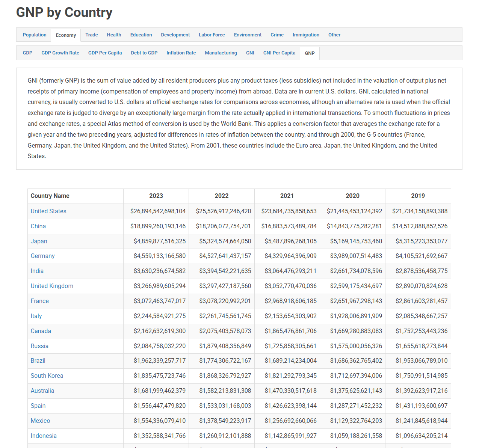Open the Development tab
The width and height of the screenshot is (482, 448).
(175, 35)
